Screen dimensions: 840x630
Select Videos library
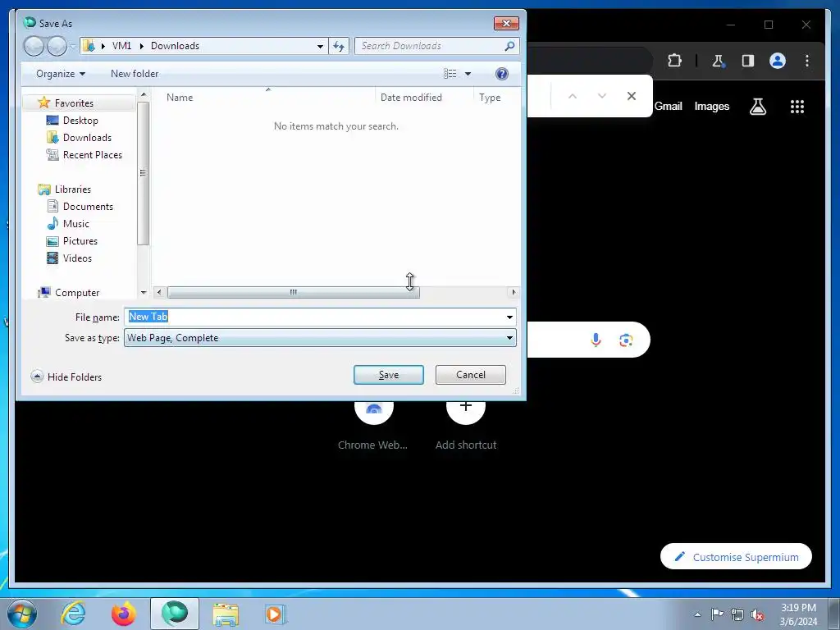[77, 258]
